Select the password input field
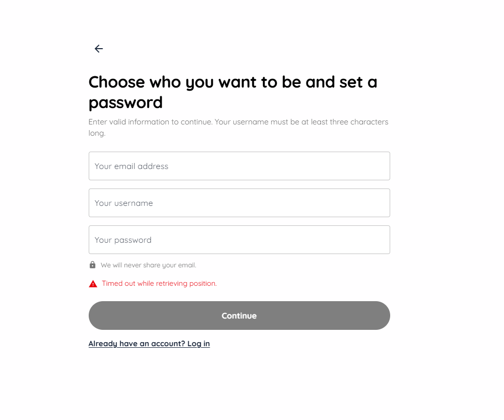Viewport: 504px width, 420px height. point(239,240)
